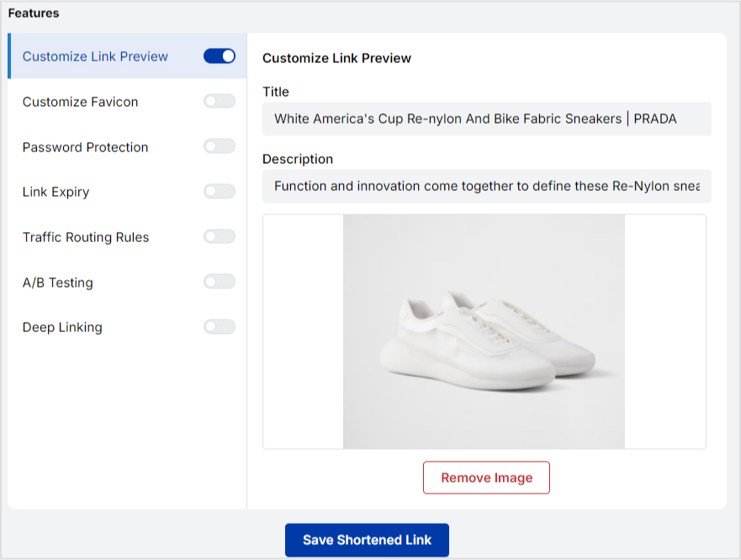Toggle A/B Testing on
Screen dimensions: 741x560
[x=220, y=282]
